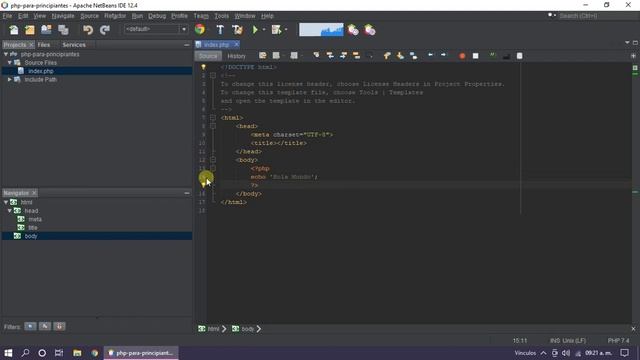640x360 pixels.
Task: Click the html breadcrumb at editor bottom
Action: point(213,329)
